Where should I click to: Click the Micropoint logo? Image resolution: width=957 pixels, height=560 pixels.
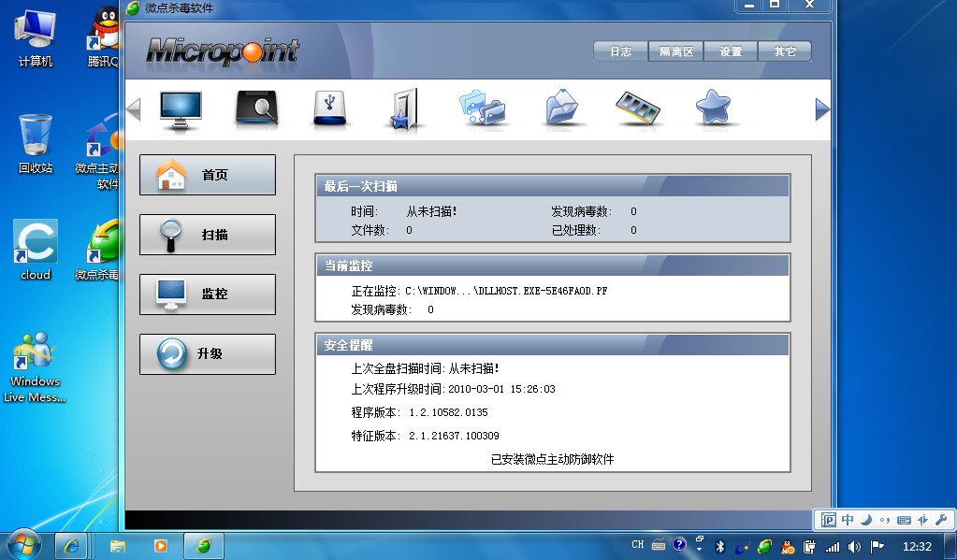[x=223, y=51]
